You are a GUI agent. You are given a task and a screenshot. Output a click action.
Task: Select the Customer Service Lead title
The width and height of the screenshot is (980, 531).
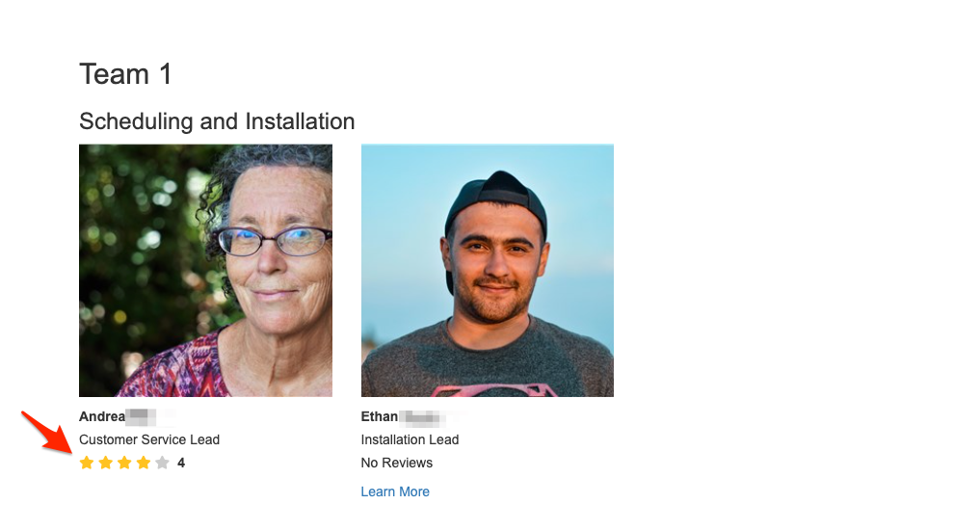pos(149,439)
